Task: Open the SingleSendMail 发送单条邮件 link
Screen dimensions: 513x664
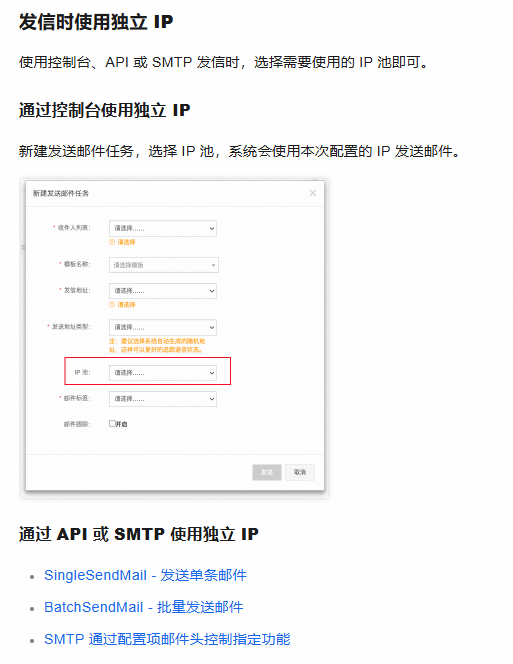Action: (145, 575)
